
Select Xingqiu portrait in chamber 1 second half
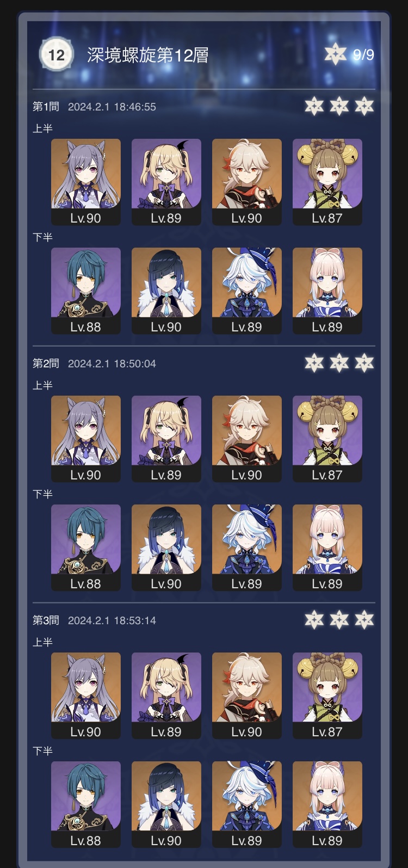pos(86,291)
